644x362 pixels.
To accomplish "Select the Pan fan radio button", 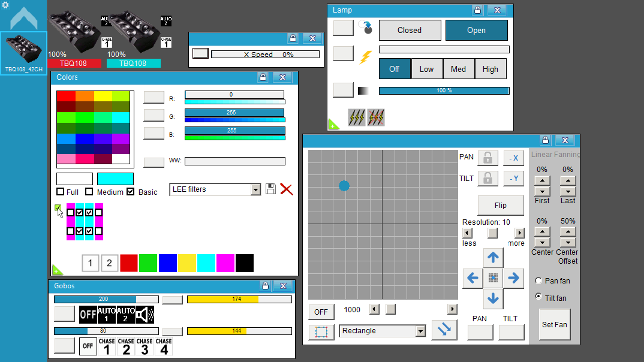I will (538, 280).
